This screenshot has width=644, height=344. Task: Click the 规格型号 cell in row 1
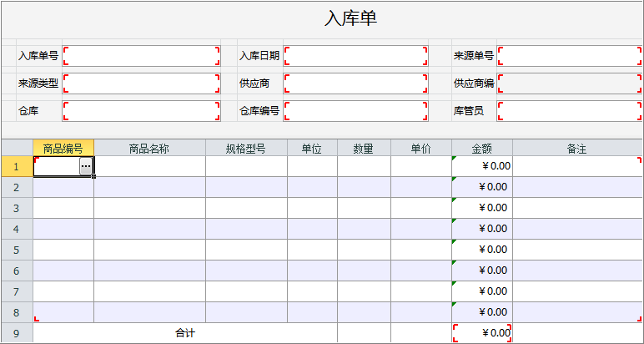(x=246, y=166)
